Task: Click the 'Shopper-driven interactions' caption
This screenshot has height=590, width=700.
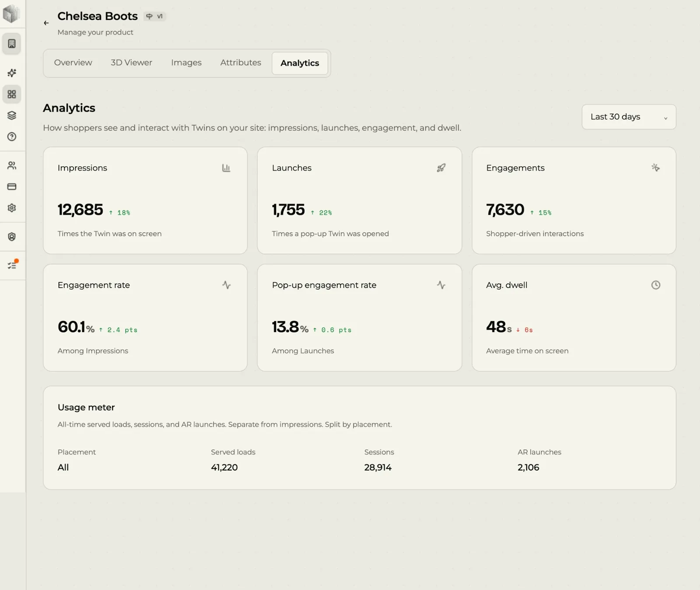Action: click(x=535, y=234)
